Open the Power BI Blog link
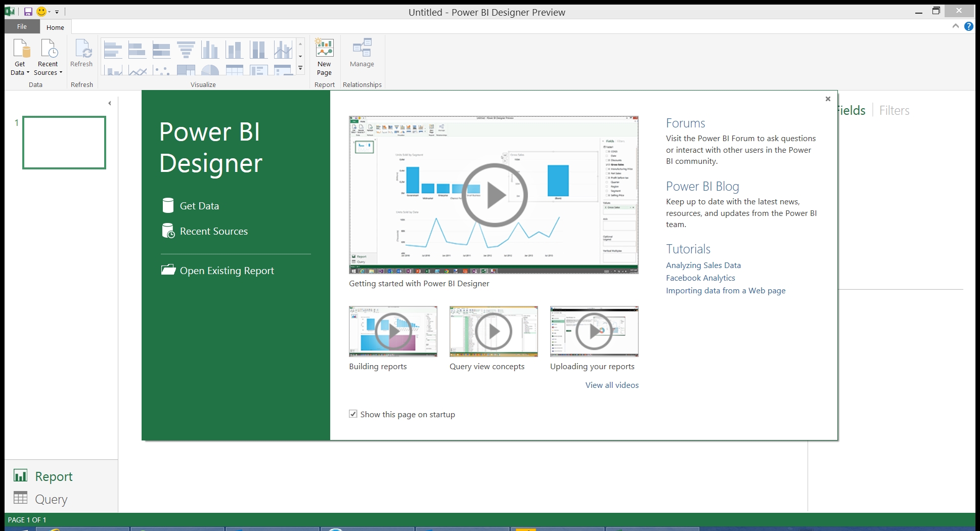 click(x=702, y=186)
